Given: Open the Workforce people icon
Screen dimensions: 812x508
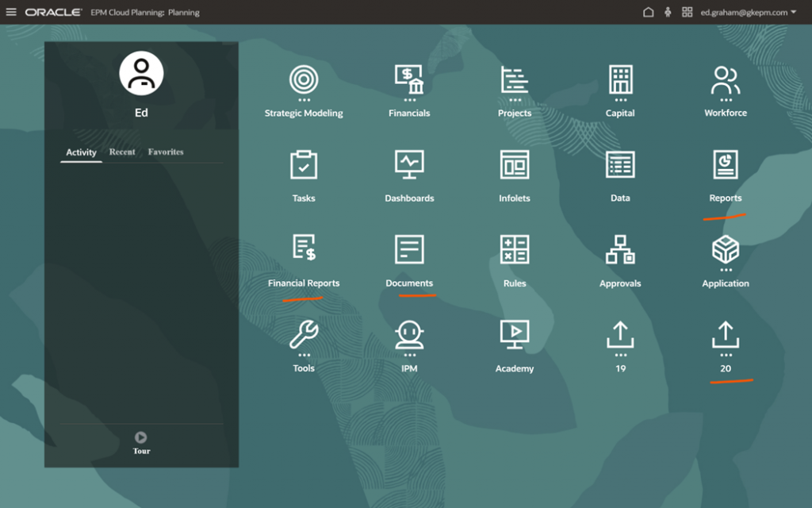Looking at the screenshot, I should [726, 79].
